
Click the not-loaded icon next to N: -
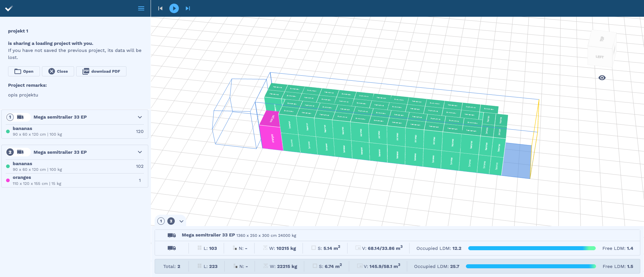pyautogui.click(x=235, y=248)
